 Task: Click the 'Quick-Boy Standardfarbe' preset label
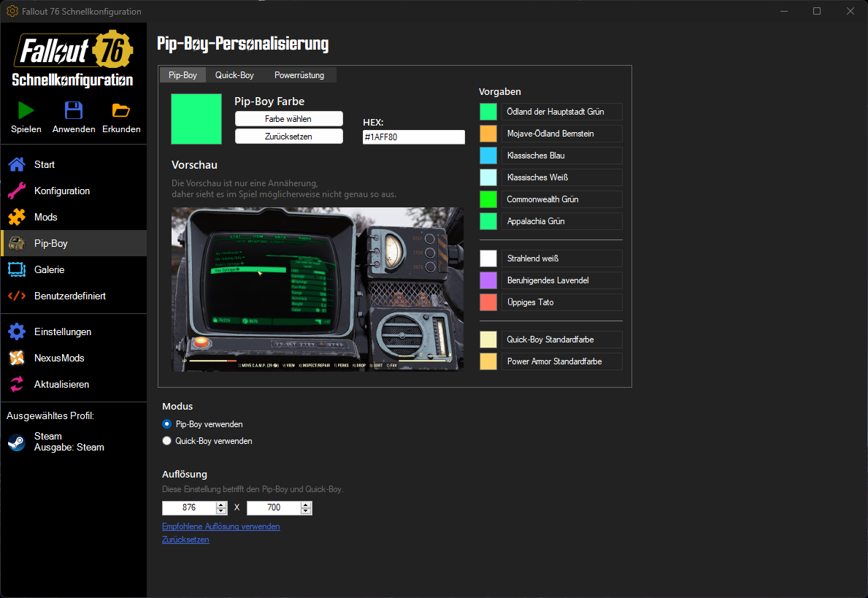pyautogui.click(x=562, y=340)
